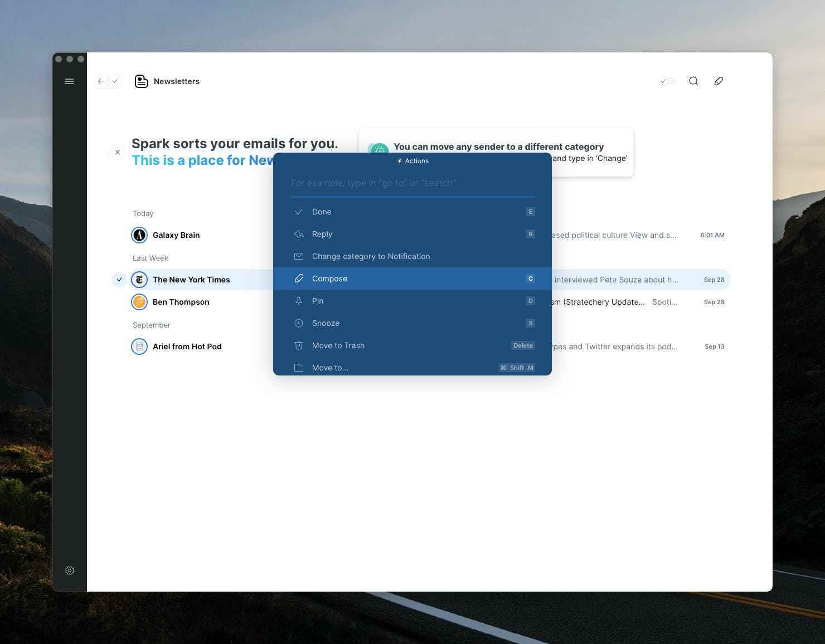Open settings gear in sidebar
825x644 pixels.
pyautogui.click(x=70, y=570)
